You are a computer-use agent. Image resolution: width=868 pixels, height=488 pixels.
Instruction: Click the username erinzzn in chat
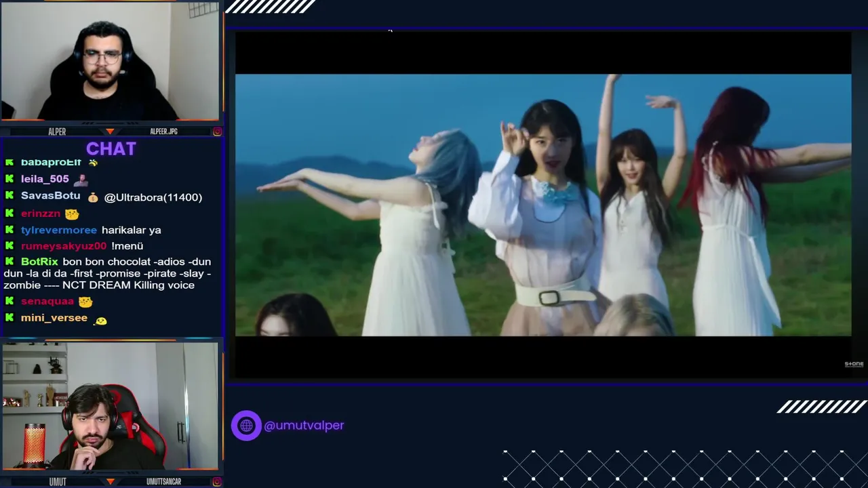coord(41,213)
